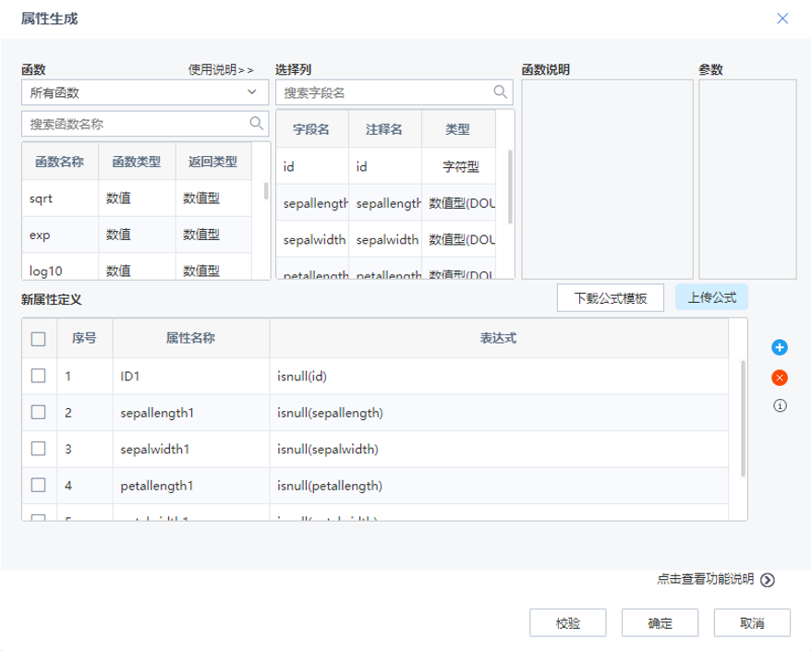This screenshot has width=812, height=651.
Task: Click the magnifier icon in field name search
Action: coord(500,92)
